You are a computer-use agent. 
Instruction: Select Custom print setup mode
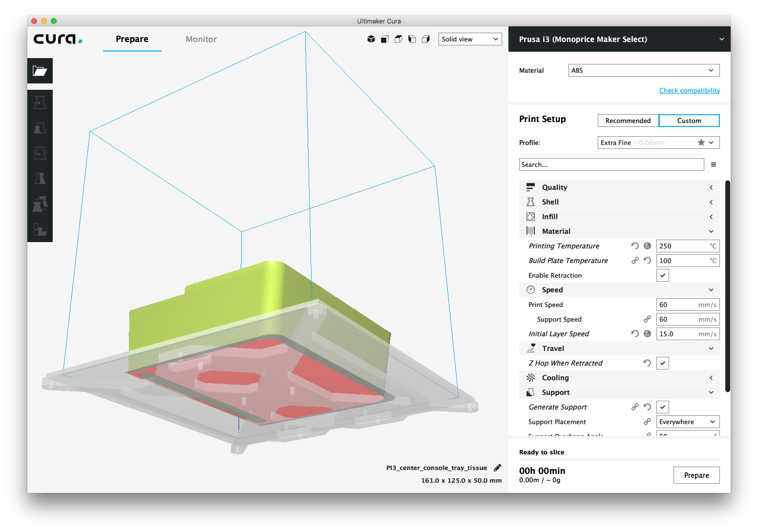(x=689, y=121)
